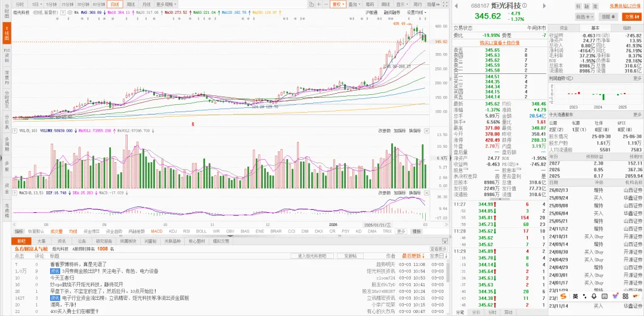644x316 pixels.
Task: Click the 提醒 bell button
Action: [608, 17]
